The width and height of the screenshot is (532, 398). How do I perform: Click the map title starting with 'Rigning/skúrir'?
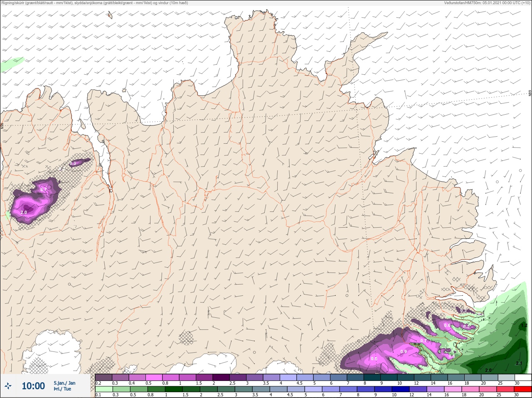point(95,3)
